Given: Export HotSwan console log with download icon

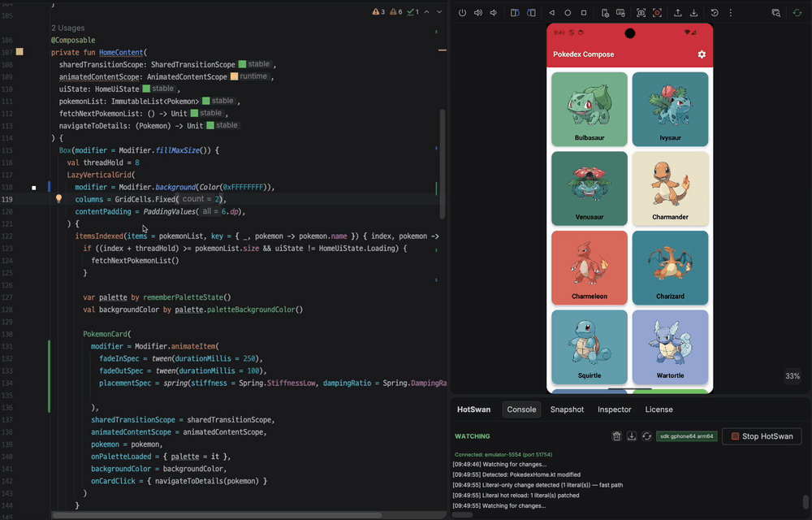Looking at the screenshot, I should click(632, 436).
